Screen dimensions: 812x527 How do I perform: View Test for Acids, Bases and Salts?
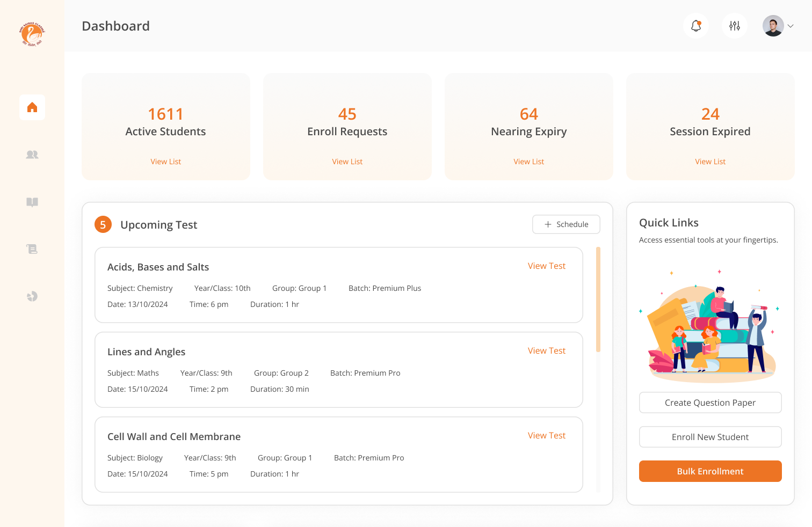tap(546, 266)
